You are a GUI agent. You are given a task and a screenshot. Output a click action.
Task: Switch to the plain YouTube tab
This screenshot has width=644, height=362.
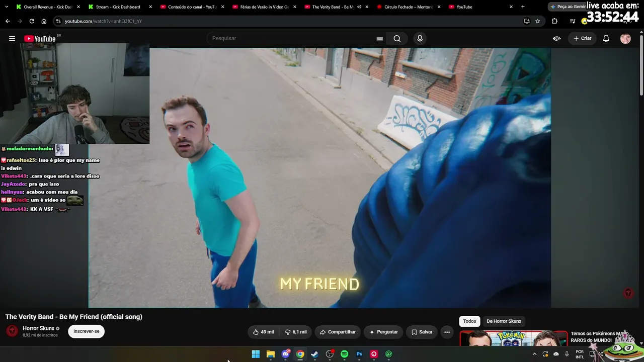click(x=479, y=7)
